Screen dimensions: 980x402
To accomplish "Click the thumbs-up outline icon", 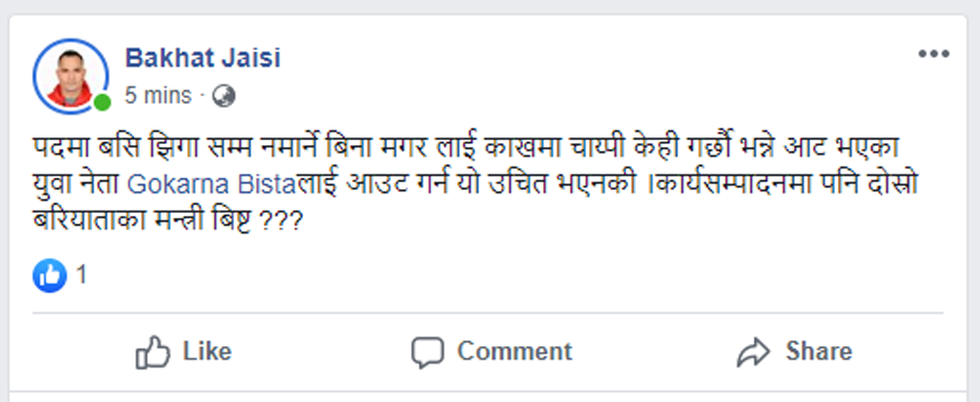I will tap(153, 352).
